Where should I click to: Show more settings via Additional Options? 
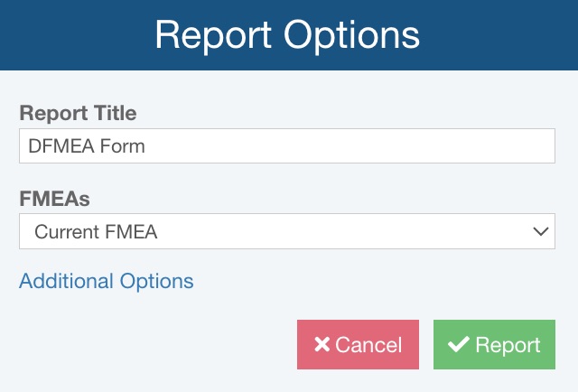click(106, 281)
